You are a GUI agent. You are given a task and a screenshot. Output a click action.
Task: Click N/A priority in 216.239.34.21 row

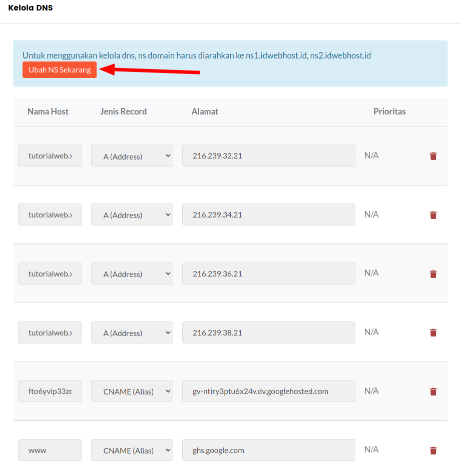pyautogui.click(x=371, y=214)
